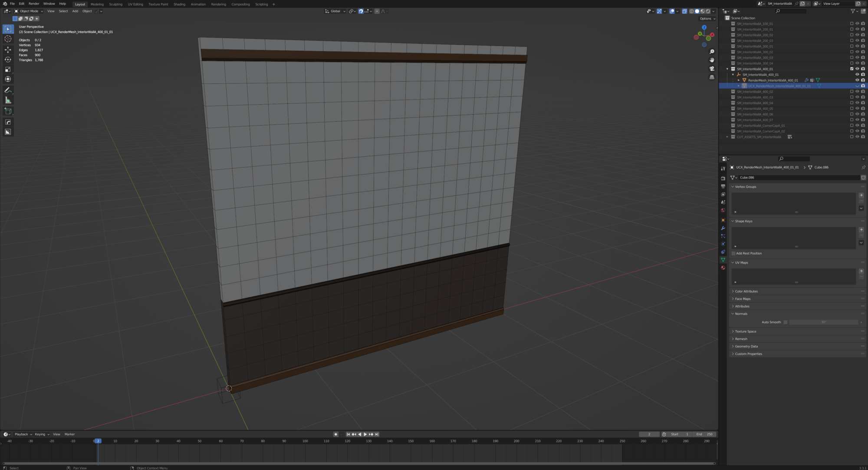The width and height of the screenshot is (868, 470).
Task: Jump to timeline end frame
Action: pyautogui.click(x=377, y=434)
